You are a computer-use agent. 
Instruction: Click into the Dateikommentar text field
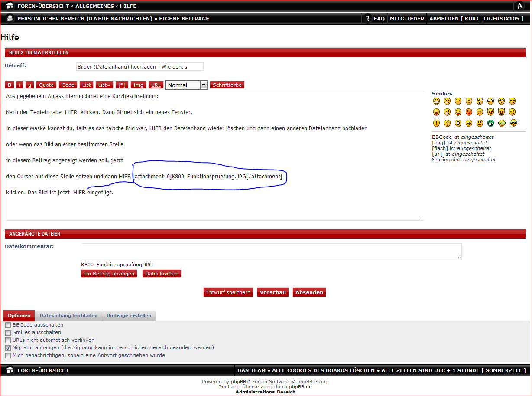coord(271,252)
